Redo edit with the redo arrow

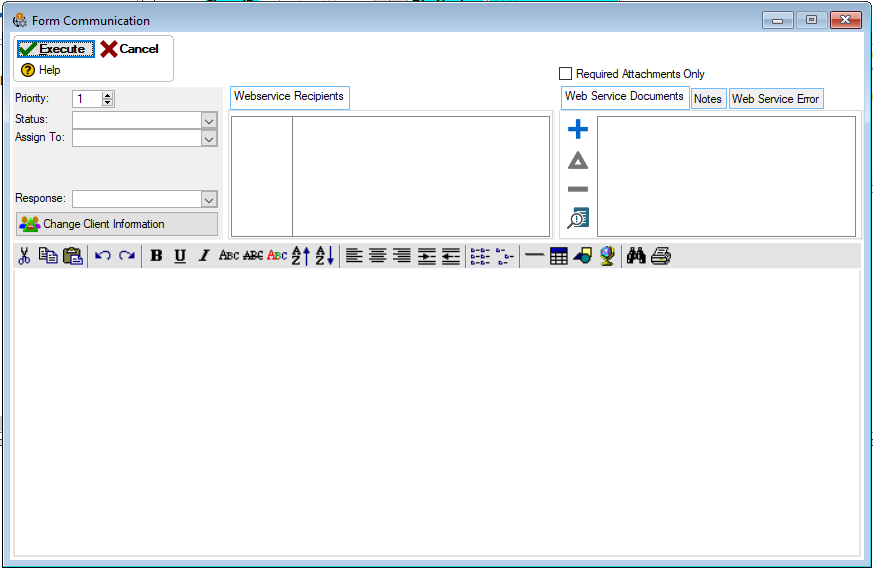pyautogui.click(x=127, y=256)
